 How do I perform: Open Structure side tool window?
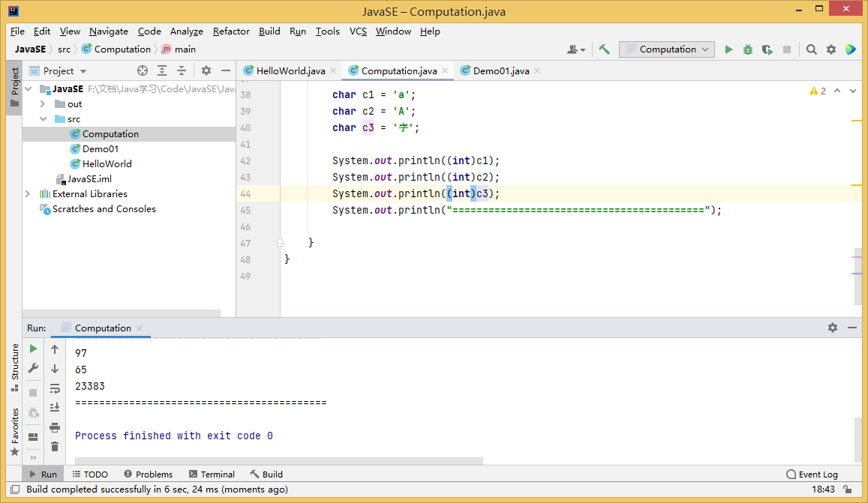(x=14, y=367)
